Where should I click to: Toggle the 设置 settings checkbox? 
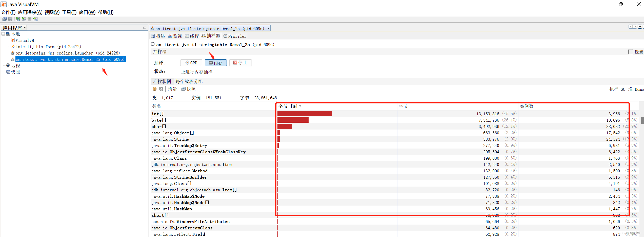(x=631, y=52)
